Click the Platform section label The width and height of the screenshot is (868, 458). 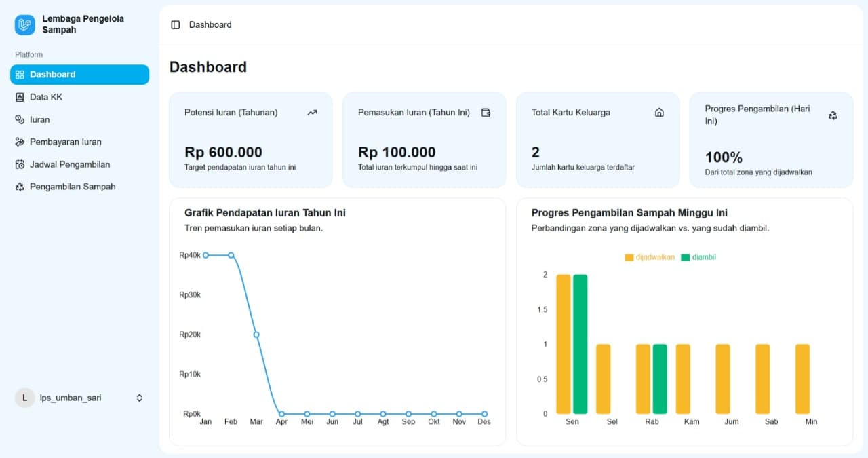tap(28, 54)
